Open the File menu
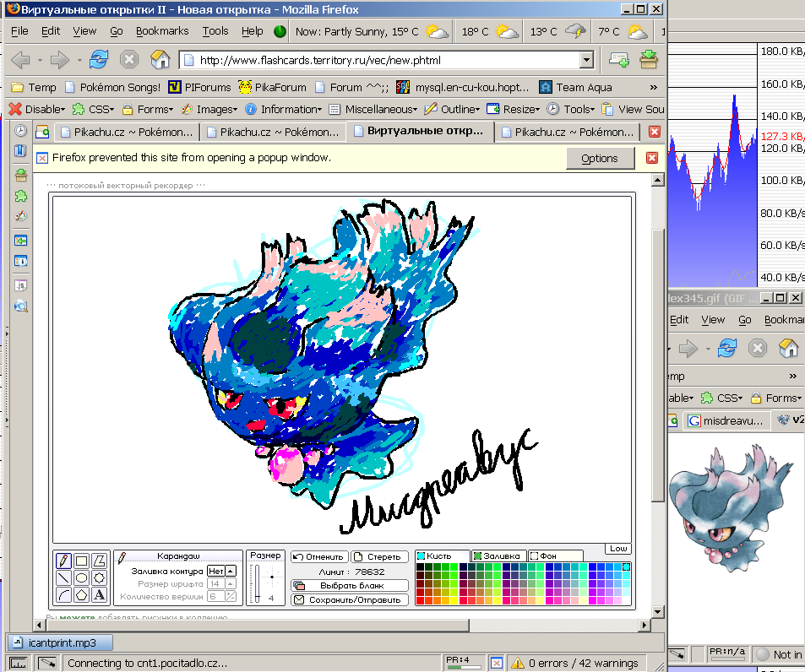Screen dimensions: 805x672 click(19, 31)
